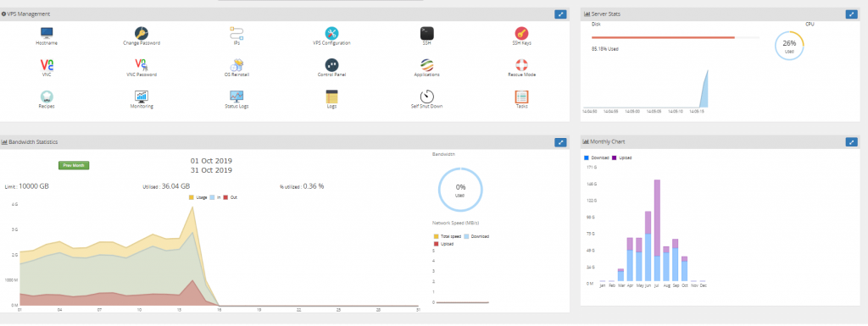Click the CPU 26% used gauge
Image resolution: width=868 pixels, height=326 pixels.
789,46
